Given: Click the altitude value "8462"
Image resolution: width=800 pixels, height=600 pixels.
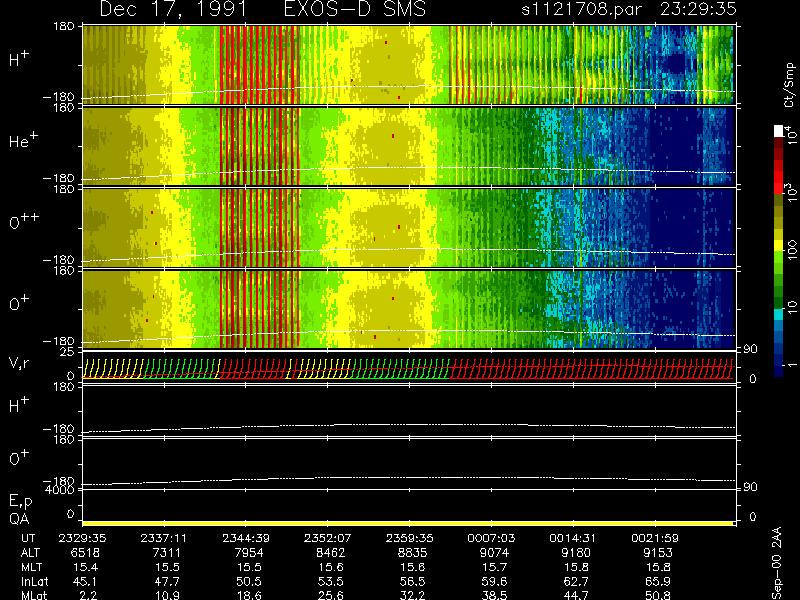Looking at the screenshot, I should (x=331, y=553).
